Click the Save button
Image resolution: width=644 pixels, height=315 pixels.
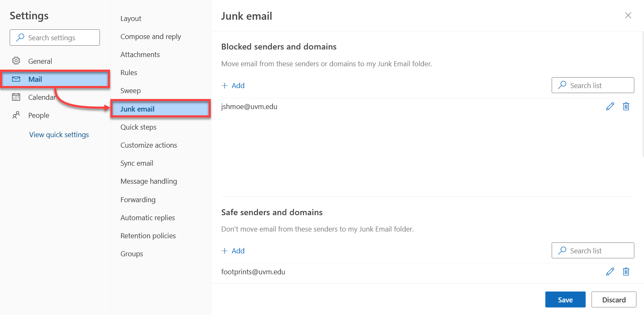click(x=565, y=299)
